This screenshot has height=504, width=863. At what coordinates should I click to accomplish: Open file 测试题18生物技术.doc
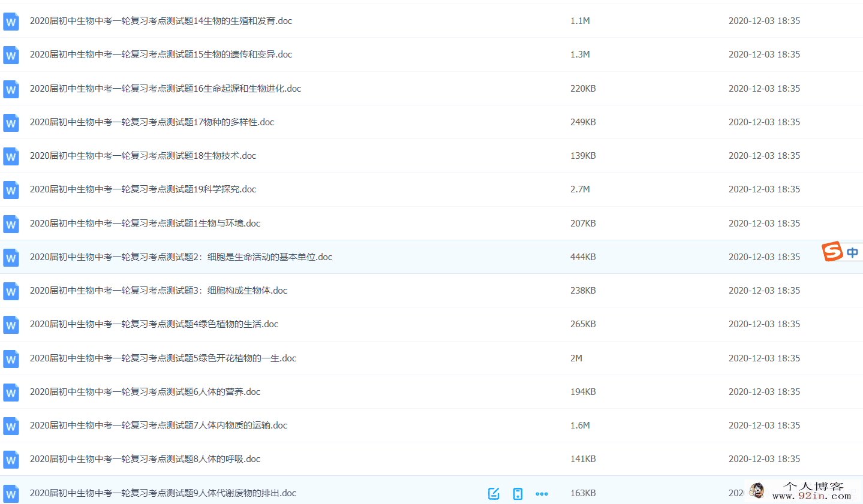143,155
